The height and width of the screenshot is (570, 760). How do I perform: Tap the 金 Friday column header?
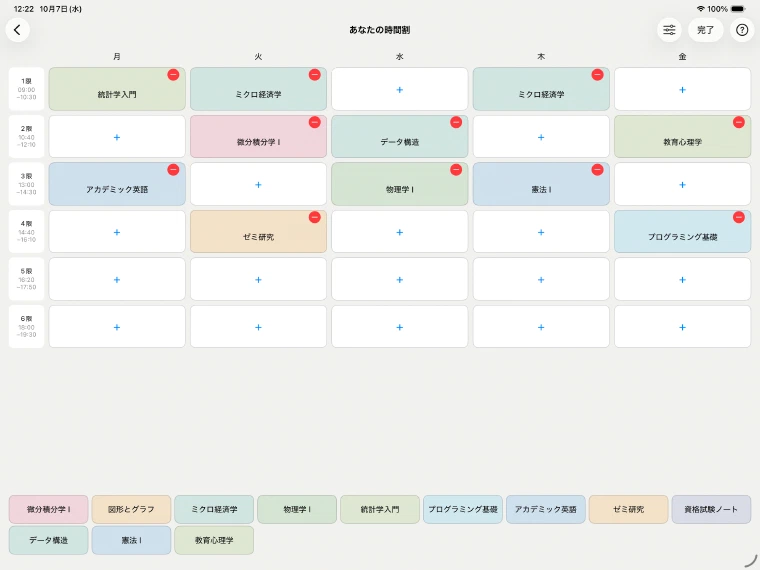(682, 57)
